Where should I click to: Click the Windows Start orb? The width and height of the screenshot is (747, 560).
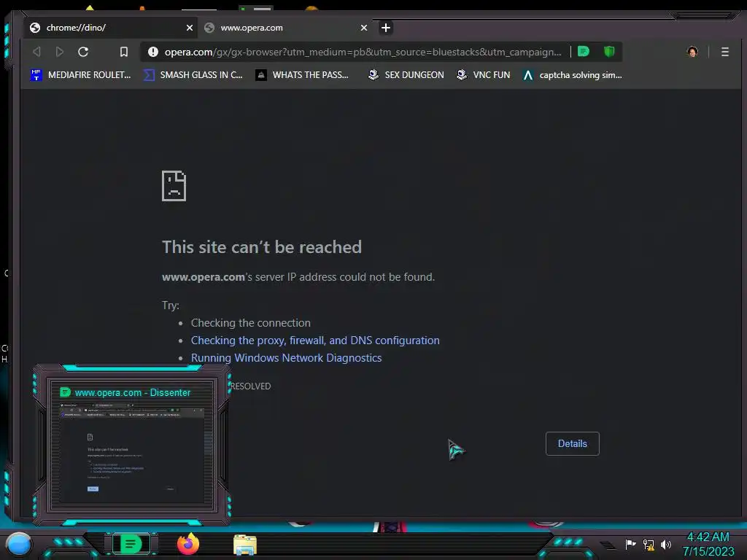coord(18,544)
